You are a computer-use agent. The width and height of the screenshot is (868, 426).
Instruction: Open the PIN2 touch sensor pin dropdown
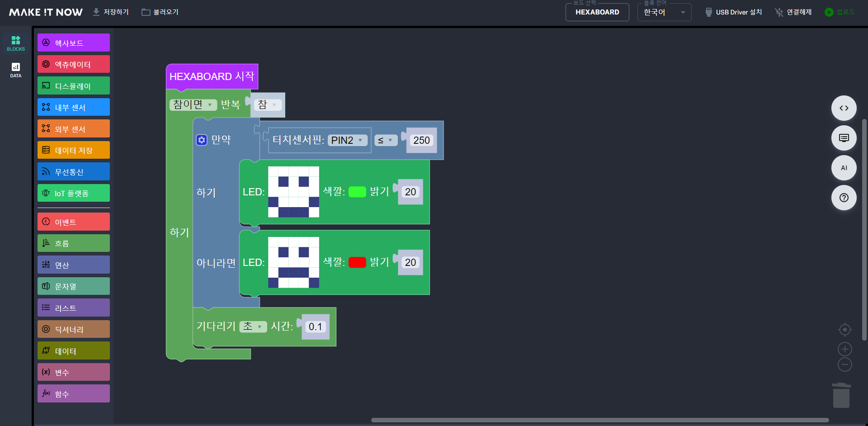click(x=347, y=140)
